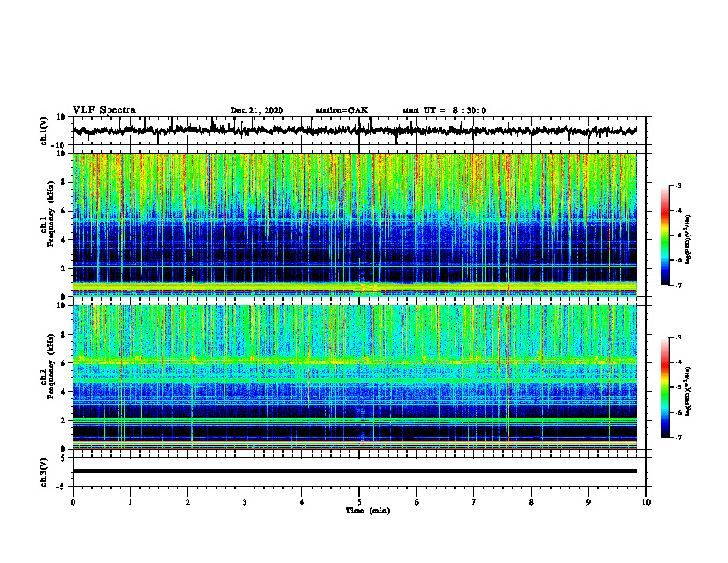Viewport: 728px width, 563px height.
Task: Click the ch.1 spectrogram color scale bar
Action: coord(665,236)
